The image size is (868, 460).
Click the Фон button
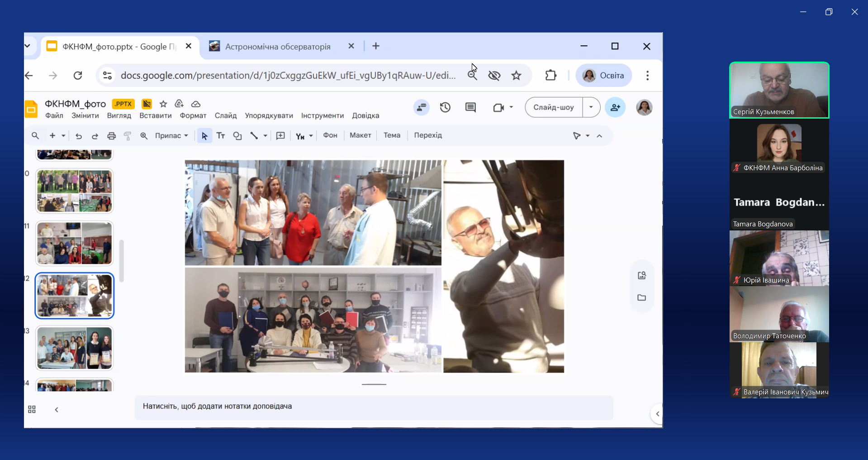(x=330, y=135)
